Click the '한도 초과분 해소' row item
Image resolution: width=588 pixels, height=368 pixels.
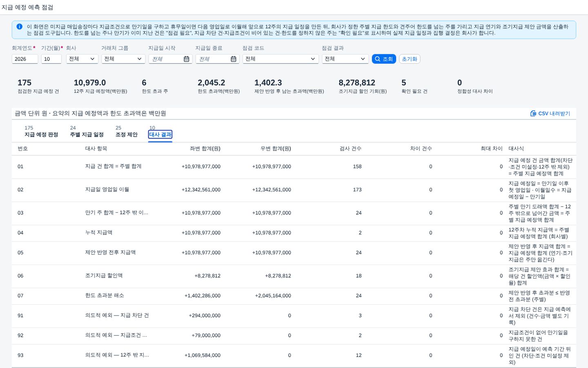[x=105, y=296]
